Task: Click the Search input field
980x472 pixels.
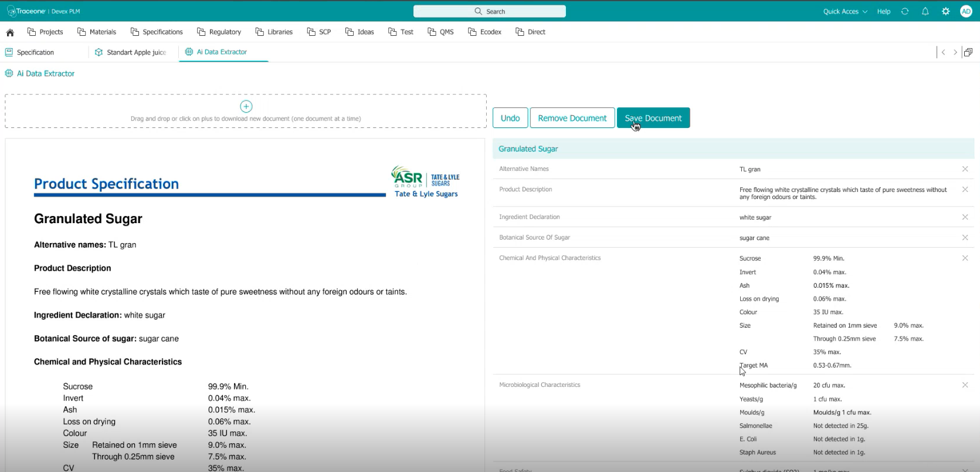Action: pyautogui.click(x=489, y=11)
